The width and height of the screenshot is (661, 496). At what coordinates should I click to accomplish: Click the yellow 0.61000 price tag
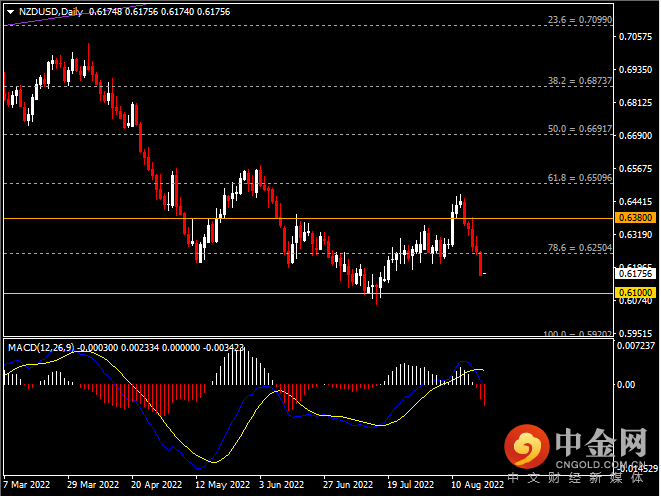tap(635, 291)
